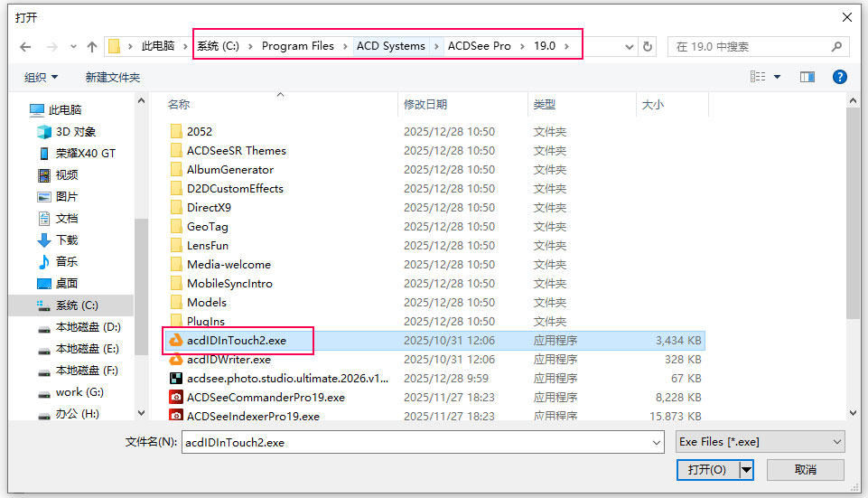
Task: Open the 下载 folder icon
Action: click(44, 240)
